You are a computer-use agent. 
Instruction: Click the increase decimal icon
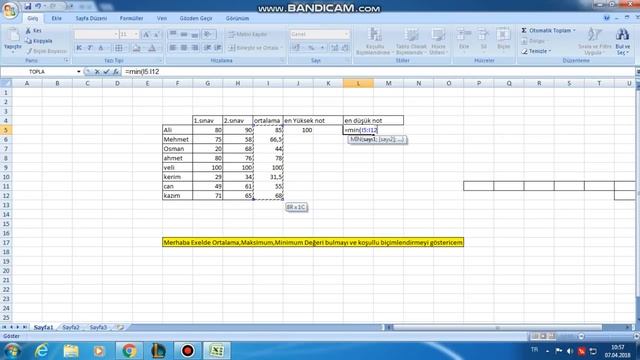[x=335, y=48]
